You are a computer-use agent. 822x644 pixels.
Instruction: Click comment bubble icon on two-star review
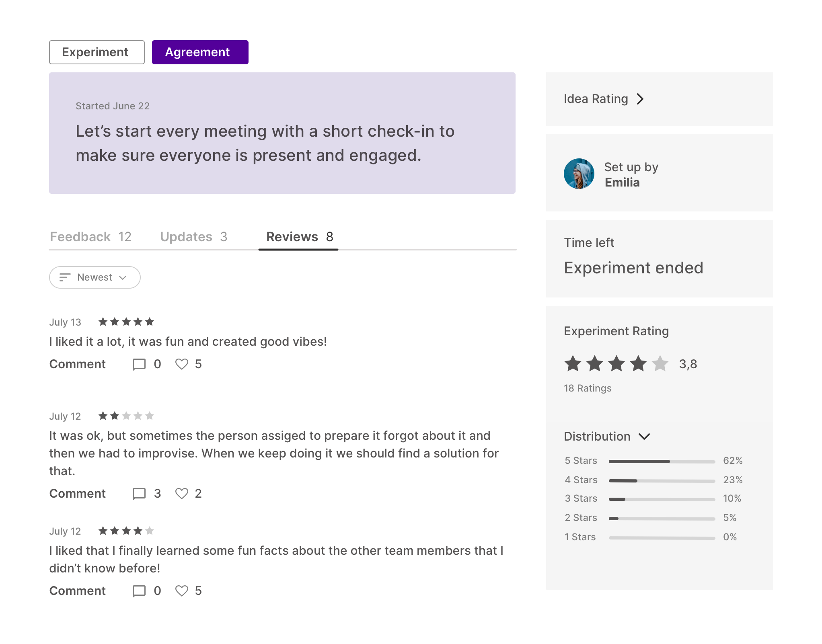click(139, 494)
